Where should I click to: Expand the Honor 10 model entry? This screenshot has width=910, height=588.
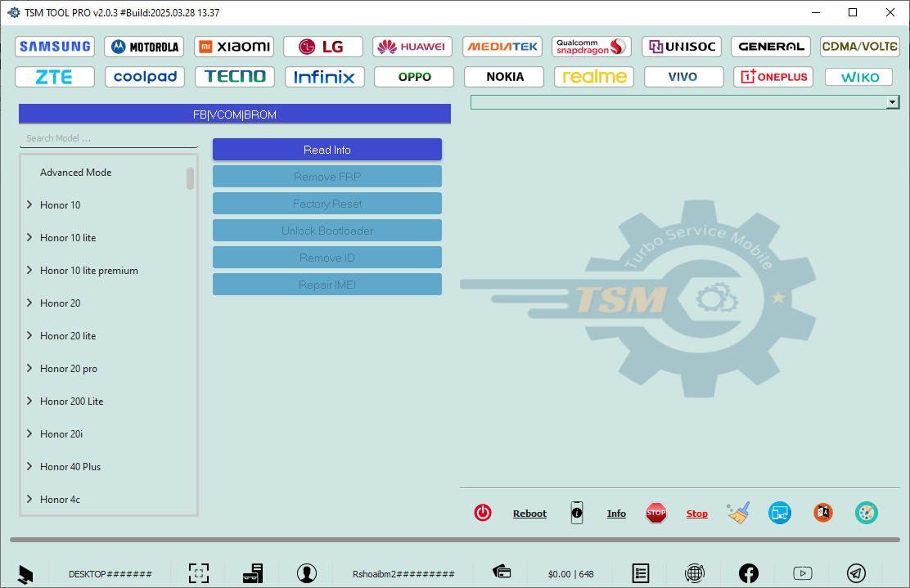click(30, 204)
